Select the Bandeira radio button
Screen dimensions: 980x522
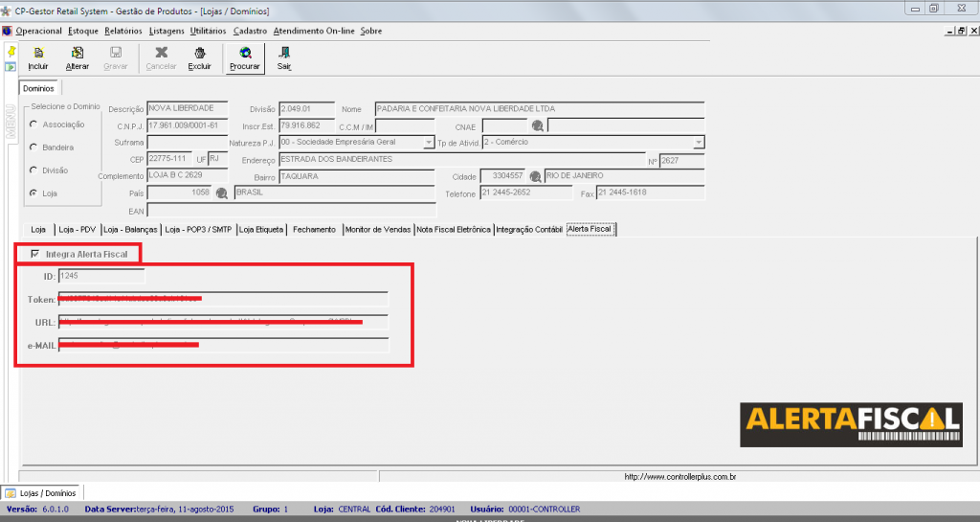tap(33, 147)
